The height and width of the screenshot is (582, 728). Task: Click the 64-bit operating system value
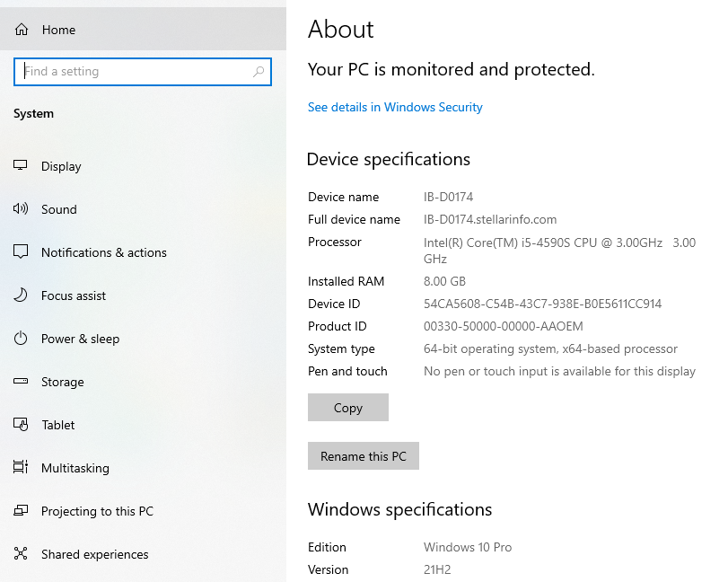pyautogui.click(x=550, y=348)
